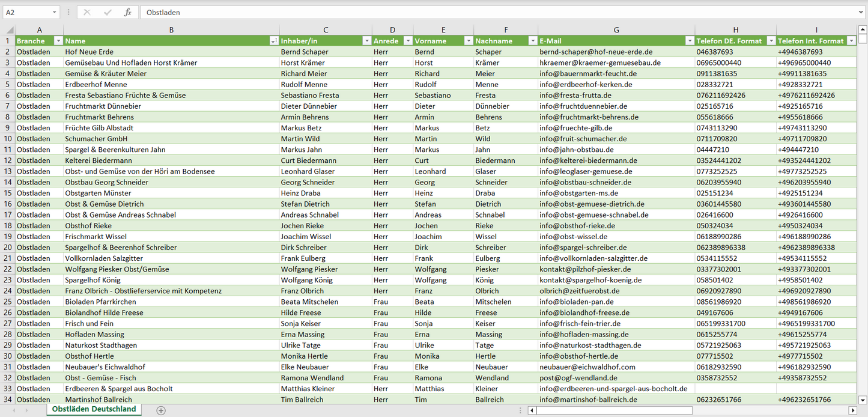Select column G by its header
868x417 pixels.
coord(616,30)
